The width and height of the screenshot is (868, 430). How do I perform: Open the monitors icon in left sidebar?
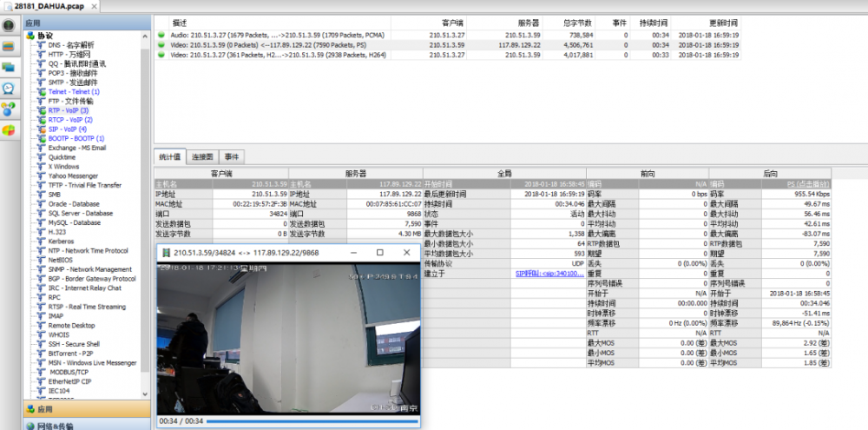pyautogui.click(x=9, y=68)
